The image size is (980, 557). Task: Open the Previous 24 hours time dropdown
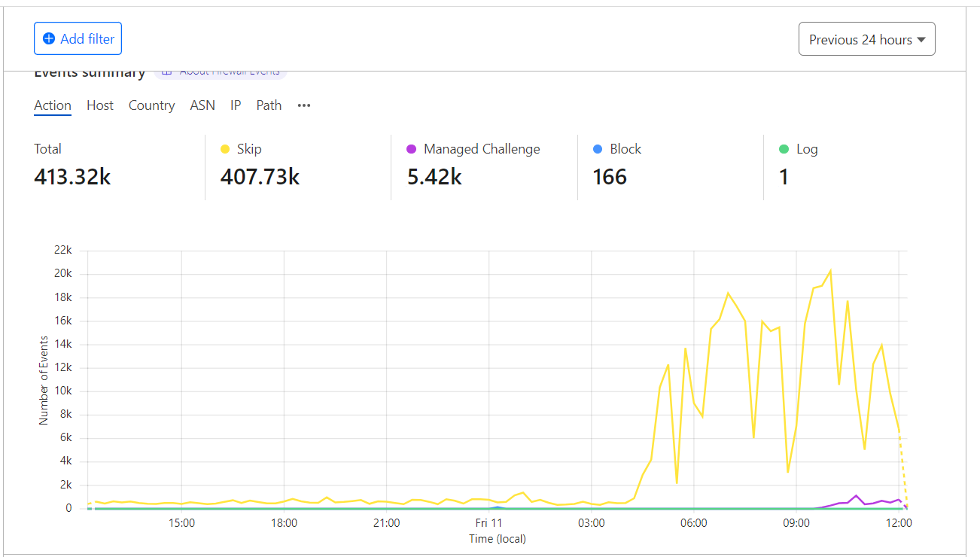coord(867,39)
